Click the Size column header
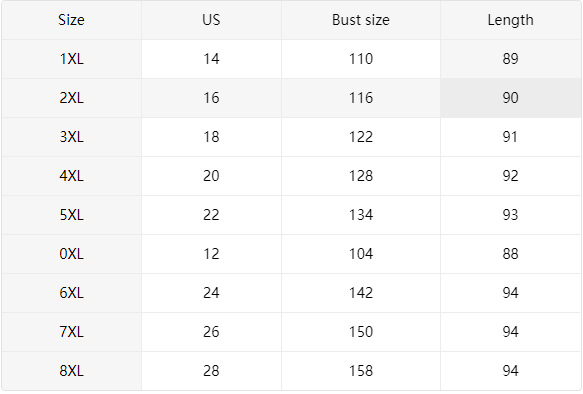 [x=71, y=20]
